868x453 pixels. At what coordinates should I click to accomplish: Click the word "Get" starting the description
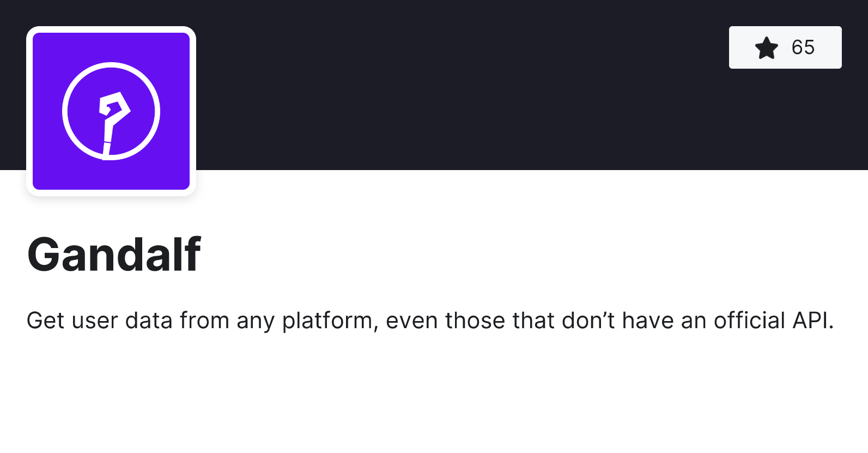[x=45, y=321]
